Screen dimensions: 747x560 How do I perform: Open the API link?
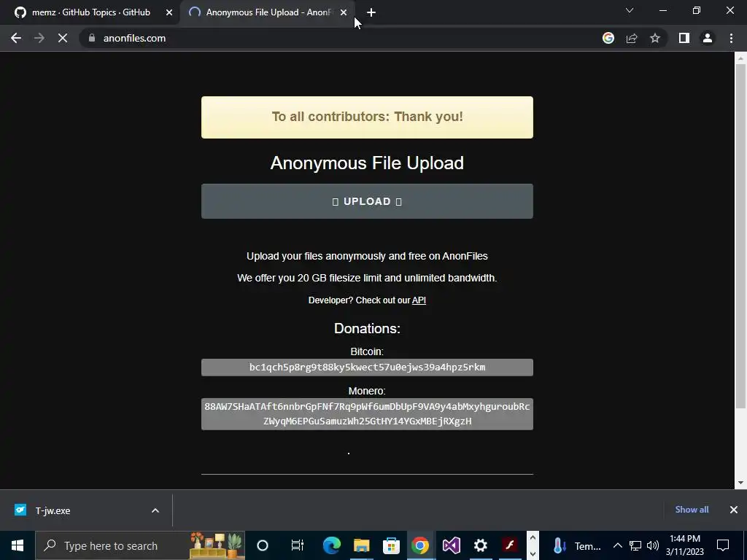419,300
